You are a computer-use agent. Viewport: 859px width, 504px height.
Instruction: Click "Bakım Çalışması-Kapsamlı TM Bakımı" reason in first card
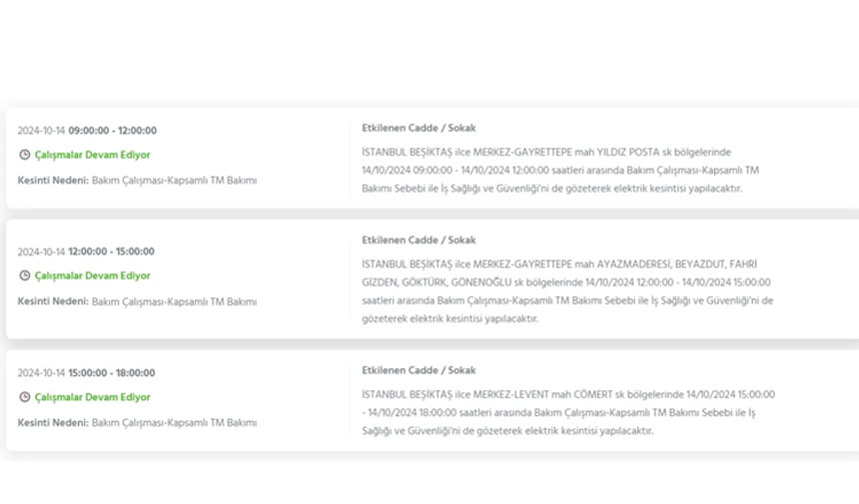click(174, 181)
